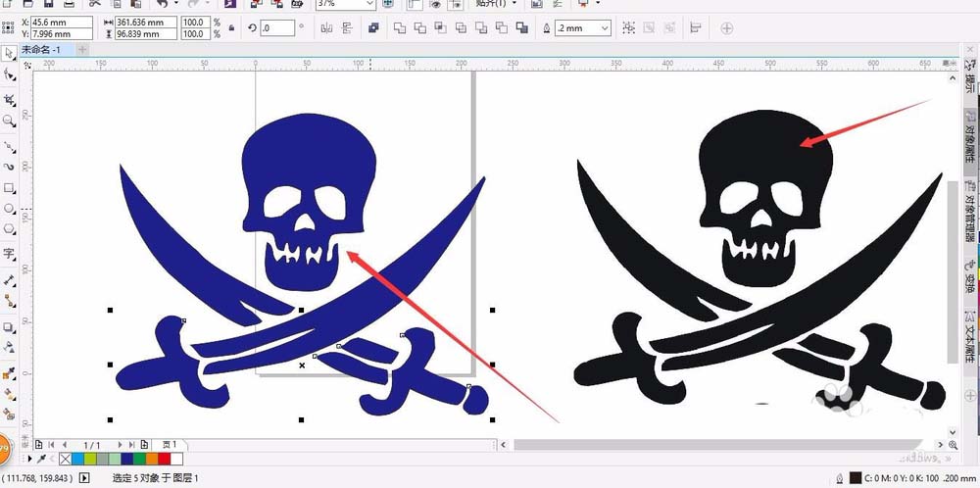Click the Cut scissors icon
Image resolution: width=980 pixels, height=488 pixels.
coord(95,3)
